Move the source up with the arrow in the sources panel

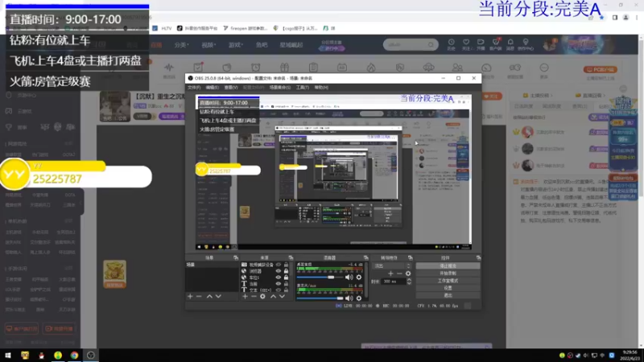(273, 296)
